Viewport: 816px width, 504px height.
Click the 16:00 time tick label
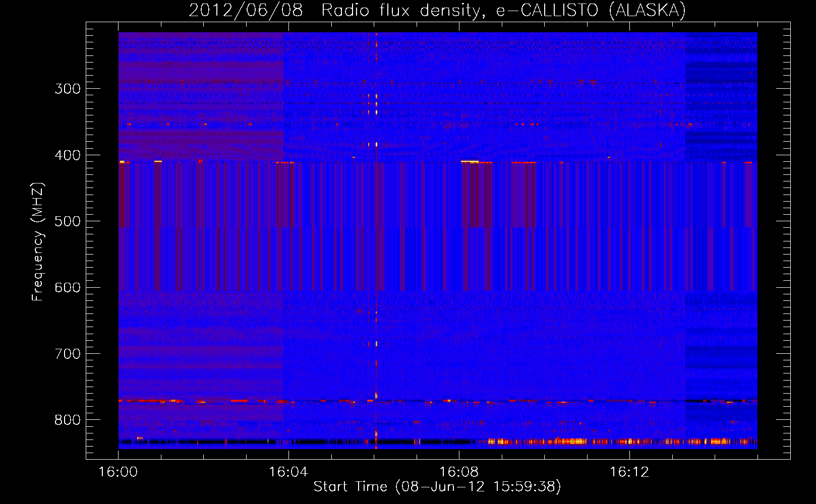118,472
